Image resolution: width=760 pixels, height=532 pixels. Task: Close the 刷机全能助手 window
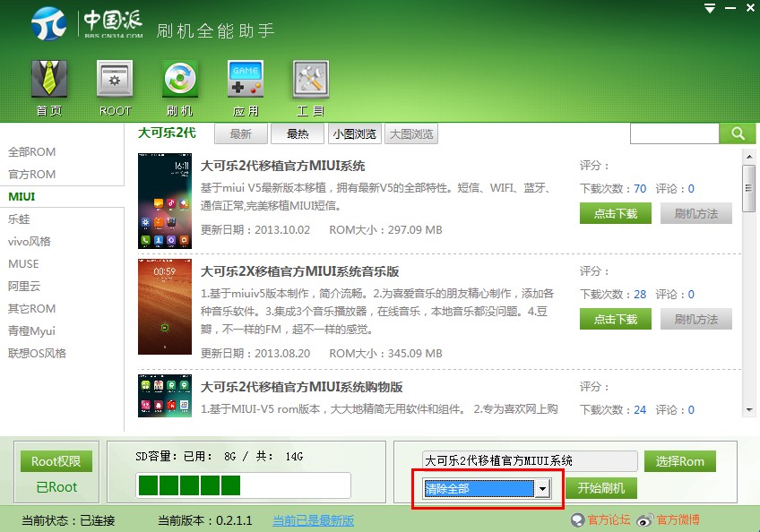point(750,8)
